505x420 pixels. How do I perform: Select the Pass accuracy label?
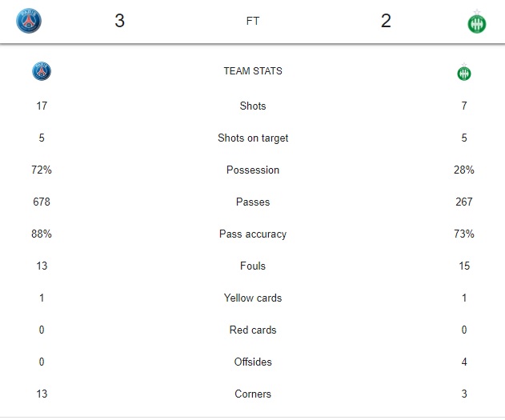click(253, 234)
